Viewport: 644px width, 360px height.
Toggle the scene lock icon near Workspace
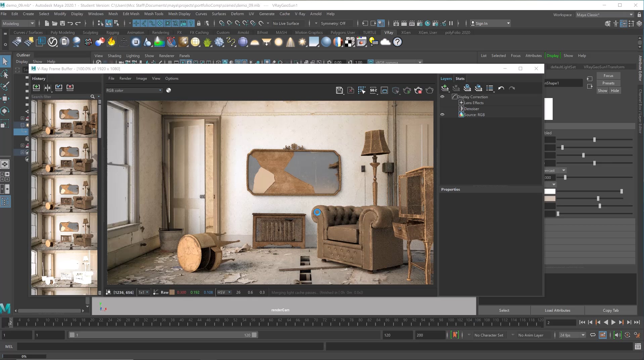pyautogui.click(x=639, y=14)
